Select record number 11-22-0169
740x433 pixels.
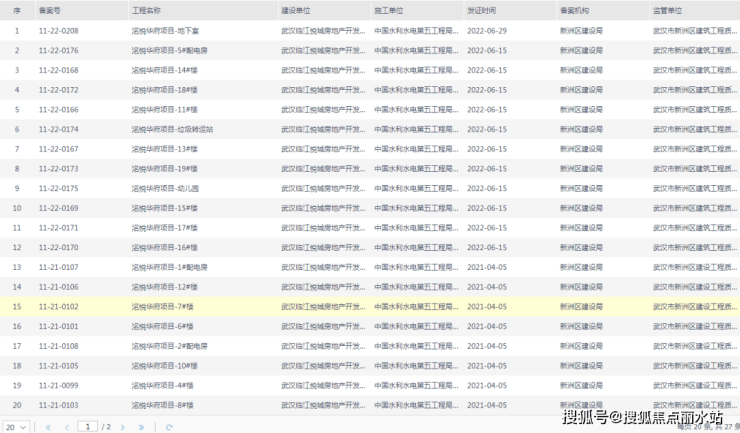(x=59, y=208)
